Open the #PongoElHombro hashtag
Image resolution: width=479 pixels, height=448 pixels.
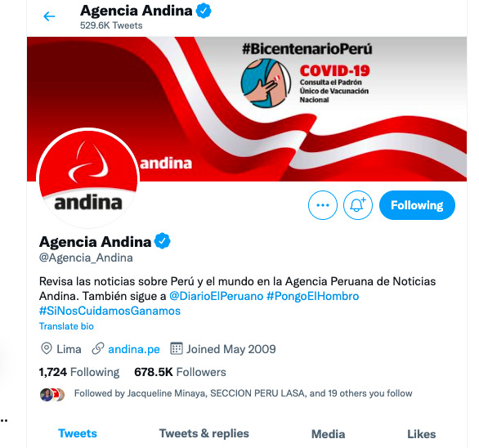[312, 296]
